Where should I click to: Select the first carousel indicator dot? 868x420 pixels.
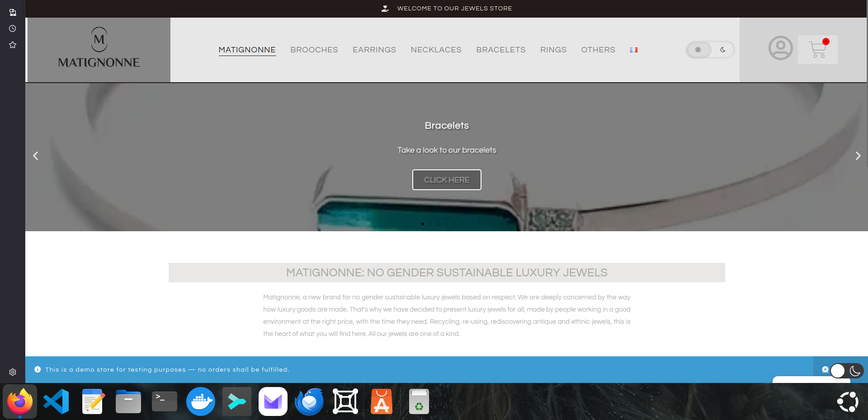423,224
